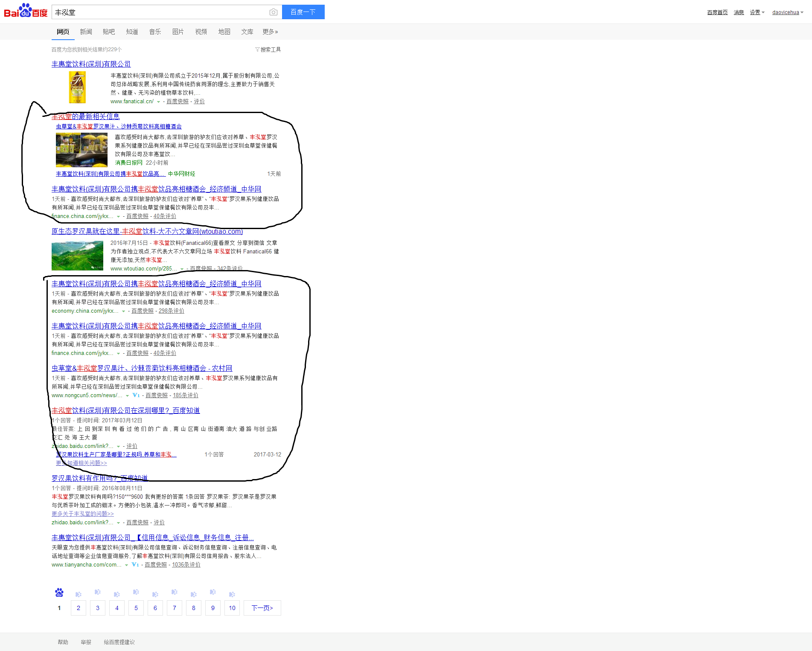This screenshot has width=812, height=651.
Task: Open the 298条评价 reviews link
Action: click(x=172, y=311)
